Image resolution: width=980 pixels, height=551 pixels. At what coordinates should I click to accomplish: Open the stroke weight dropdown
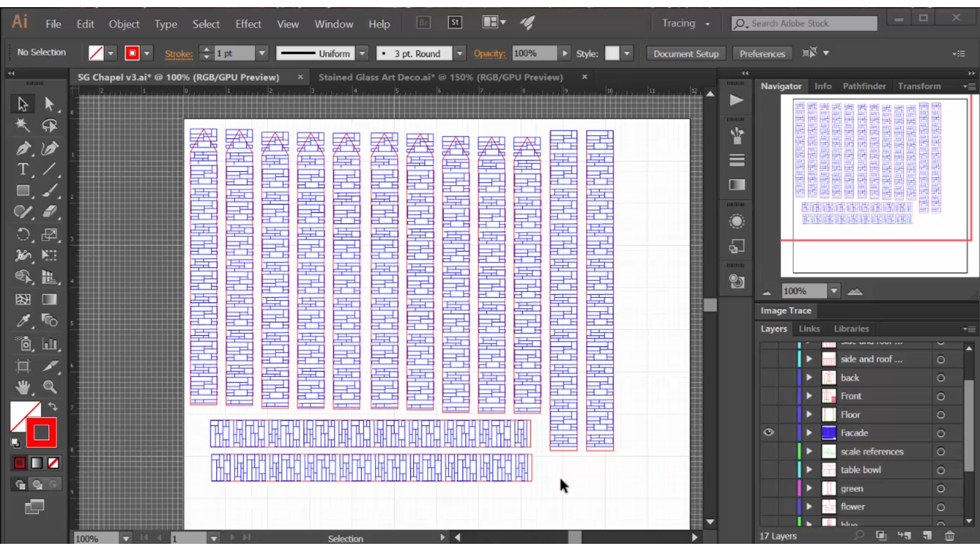tap(262, 53)
